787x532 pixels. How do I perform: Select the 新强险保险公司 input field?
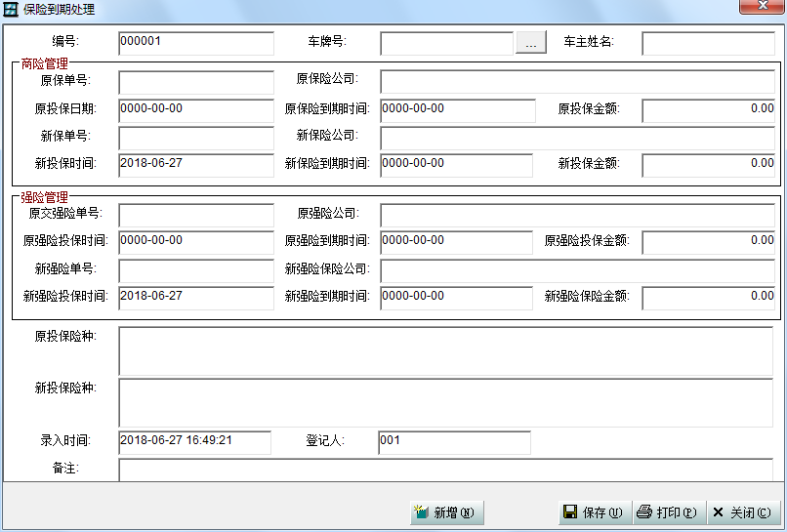578,270
